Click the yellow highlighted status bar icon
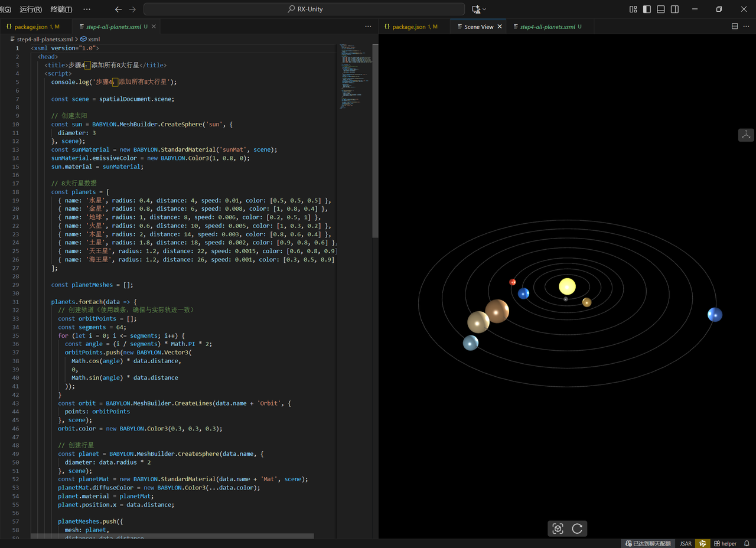756x548 pixels. click(x=702, y=543)
